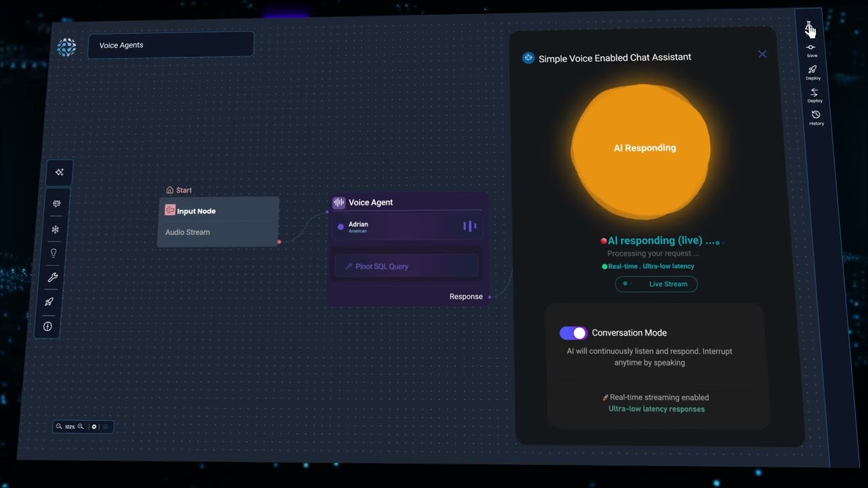Open canvas settings gear in zoom bar

[94, 426]
